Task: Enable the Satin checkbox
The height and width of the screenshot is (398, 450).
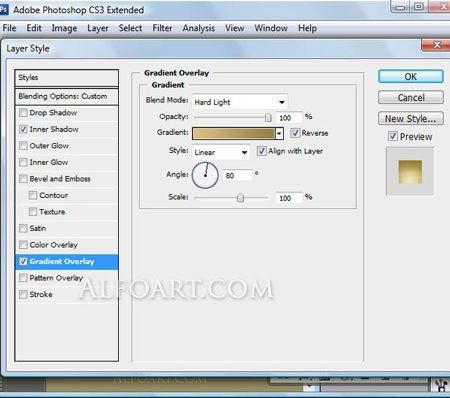Action: (x=23, y=228)
